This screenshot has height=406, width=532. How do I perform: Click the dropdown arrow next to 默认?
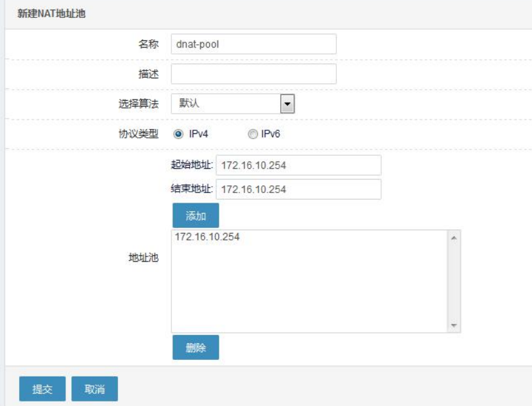(x=287, y=103)
